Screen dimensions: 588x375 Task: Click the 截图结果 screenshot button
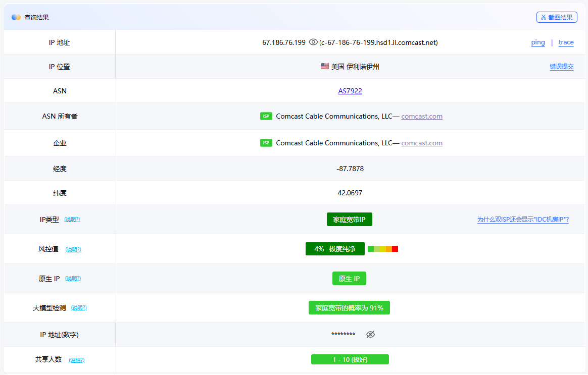coord(557,17)
